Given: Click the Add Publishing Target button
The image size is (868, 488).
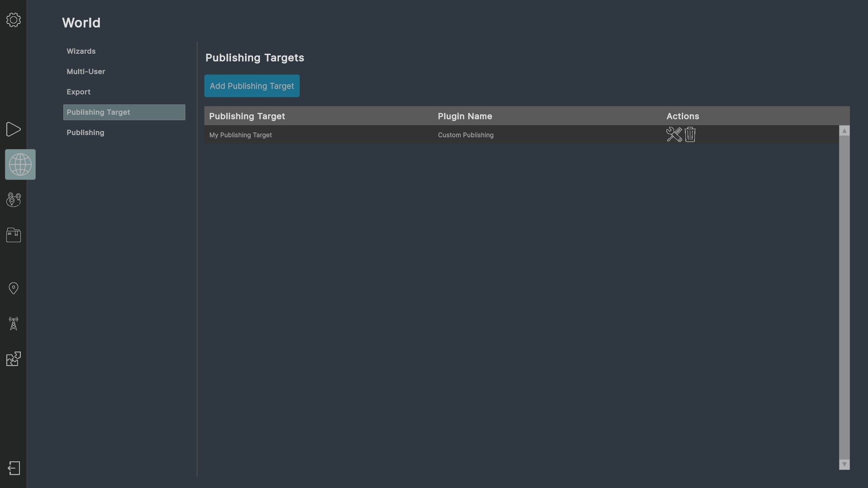Looking at the screenshot, I should point(252,86).
